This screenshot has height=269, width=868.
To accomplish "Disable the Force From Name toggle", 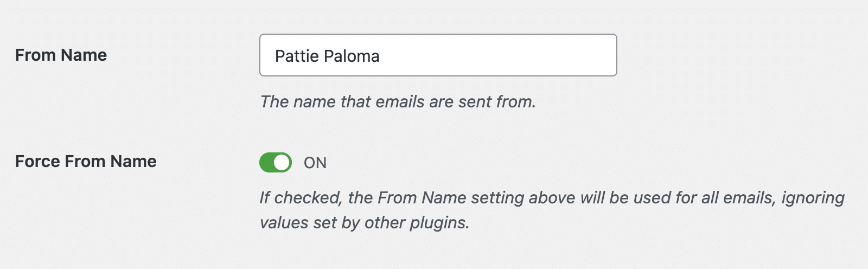I will [x=276, y=162].
